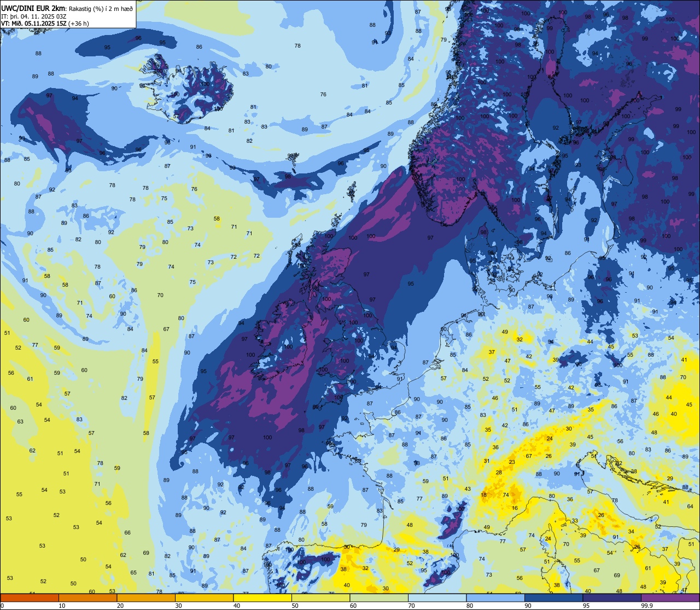This screenshot has width=700, height=610.
Task: Click the 0–10 dark orange legend swatch
Action: [x=30, y=598]
